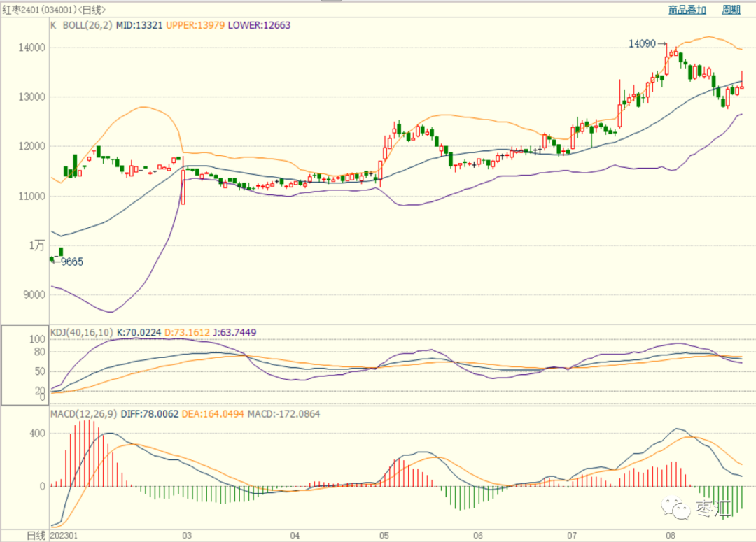Click the 14000 price axis label
Image resolution: width=756 pixels, height=542 pixels.
click(31, 48)
